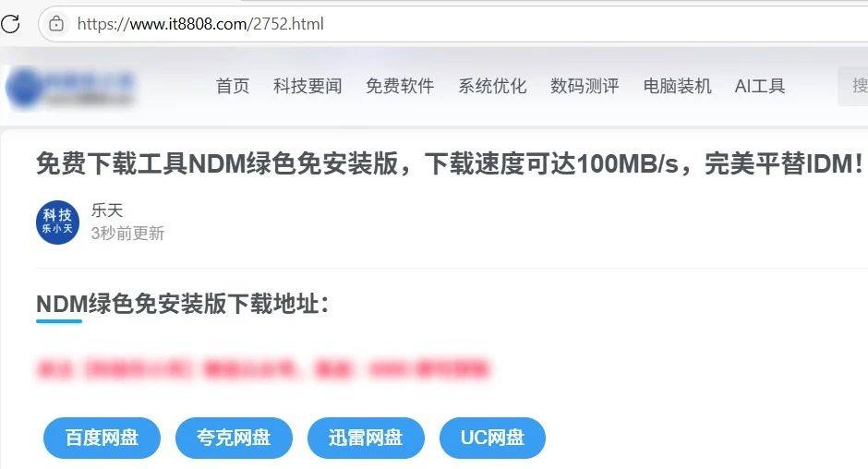868x469 pixels.
Task: Open the 科技要闻 menu item
Action: tap(307, 86)
